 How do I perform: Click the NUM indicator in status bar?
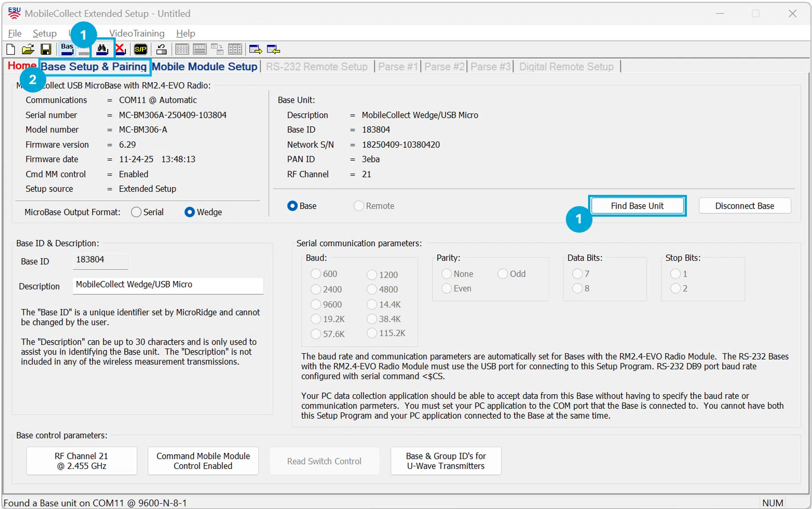pos(772,503)
